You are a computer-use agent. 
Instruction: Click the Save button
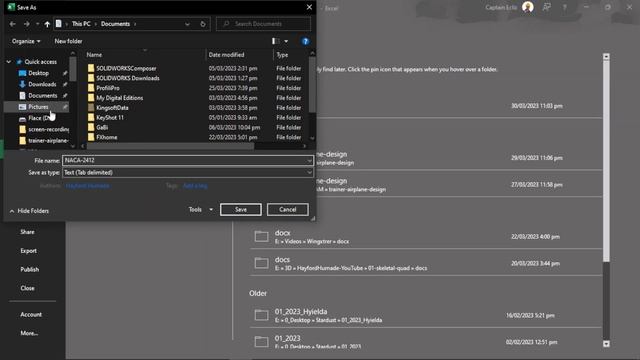coord(241,210)
